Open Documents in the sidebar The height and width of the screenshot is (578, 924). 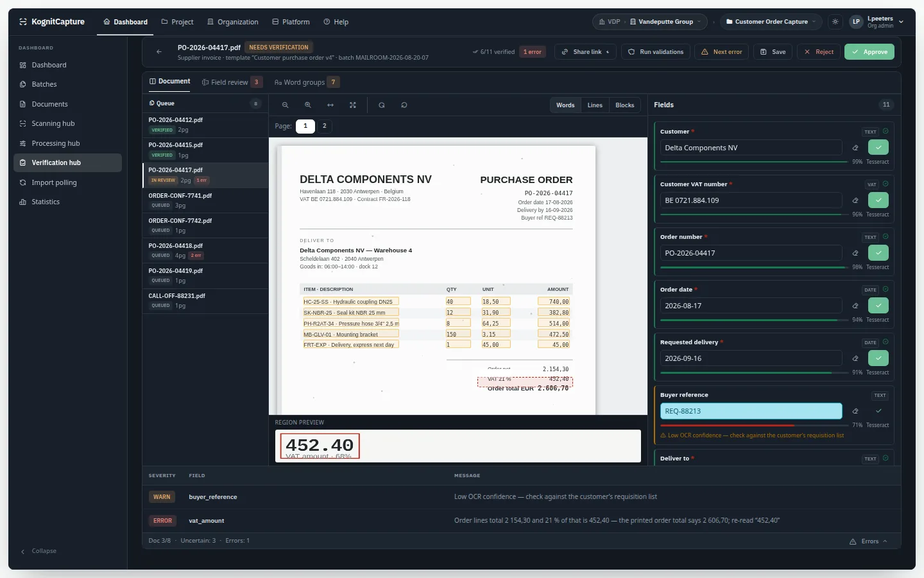click(x=67, y=104)
